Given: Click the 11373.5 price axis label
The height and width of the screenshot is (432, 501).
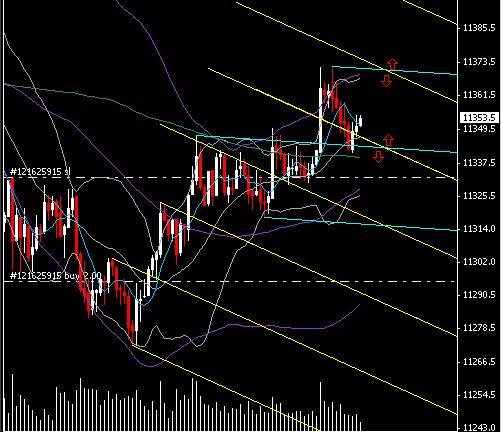Looking at the screenshot, I should click(x=479, y=62).
